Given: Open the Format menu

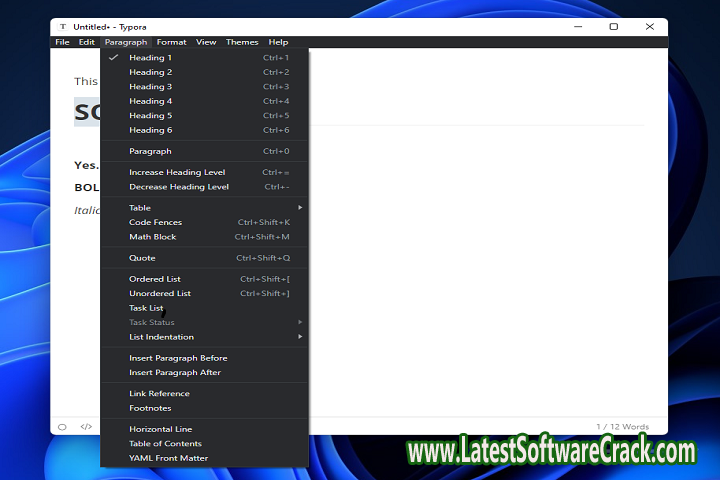Looking at the screenshot, I should 171,42.
